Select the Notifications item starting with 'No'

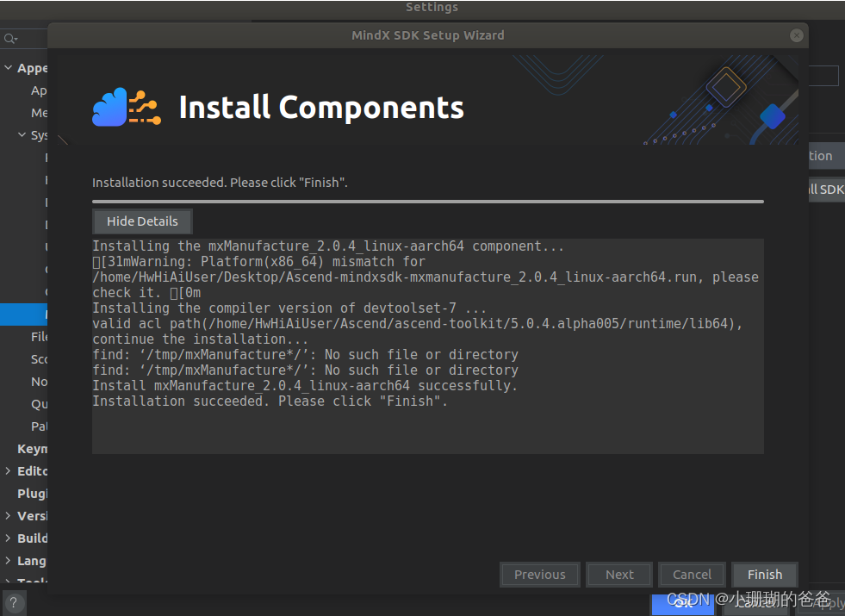[39, 382]
